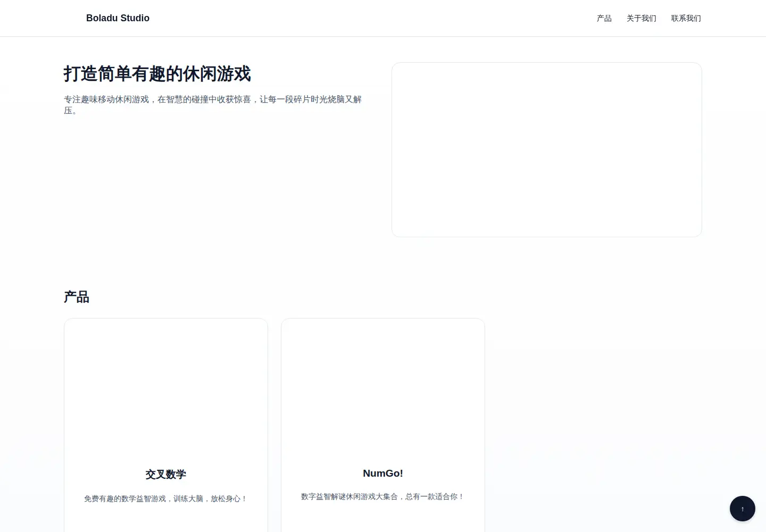Open the 联系我们 navigation link
Screen dimensions: 766x532
tap(686, 18)
